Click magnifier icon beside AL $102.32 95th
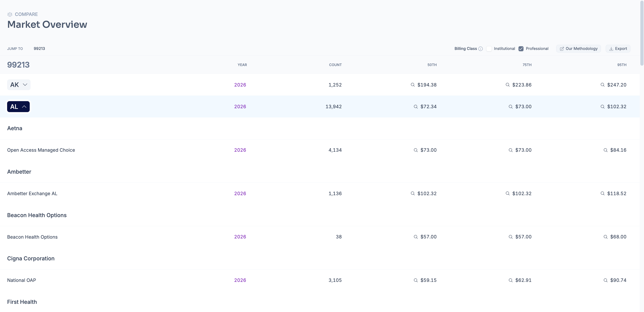The width and height of the screenshot is (644, 312). 602,107
